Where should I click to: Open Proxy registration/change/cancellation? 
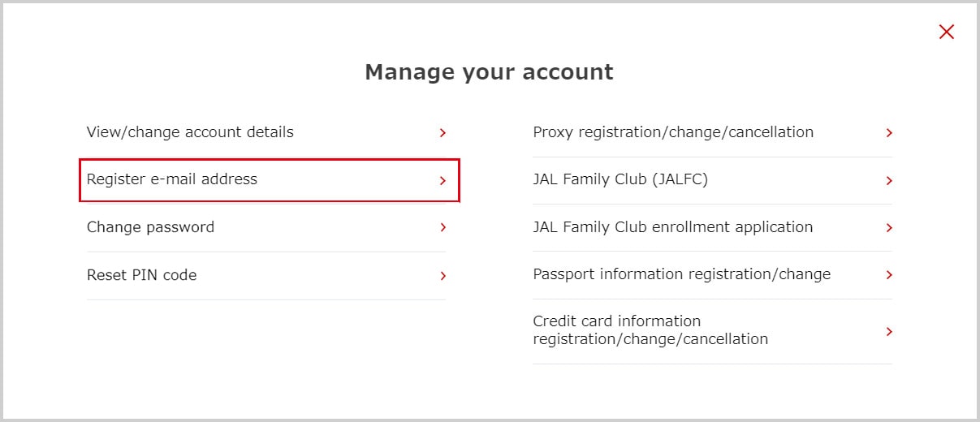click(673, 132)
